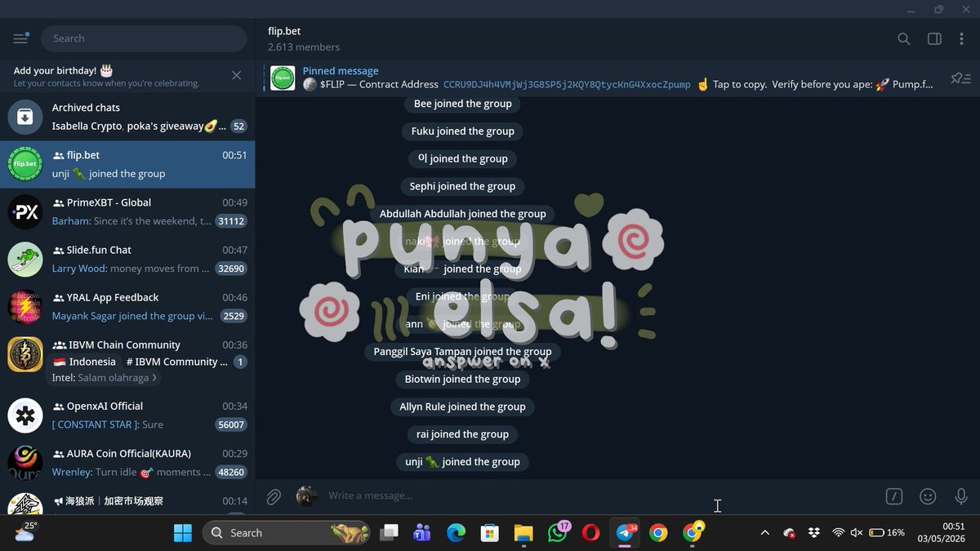Click 'unji joined the group' service message

click(x=463, y=461)
